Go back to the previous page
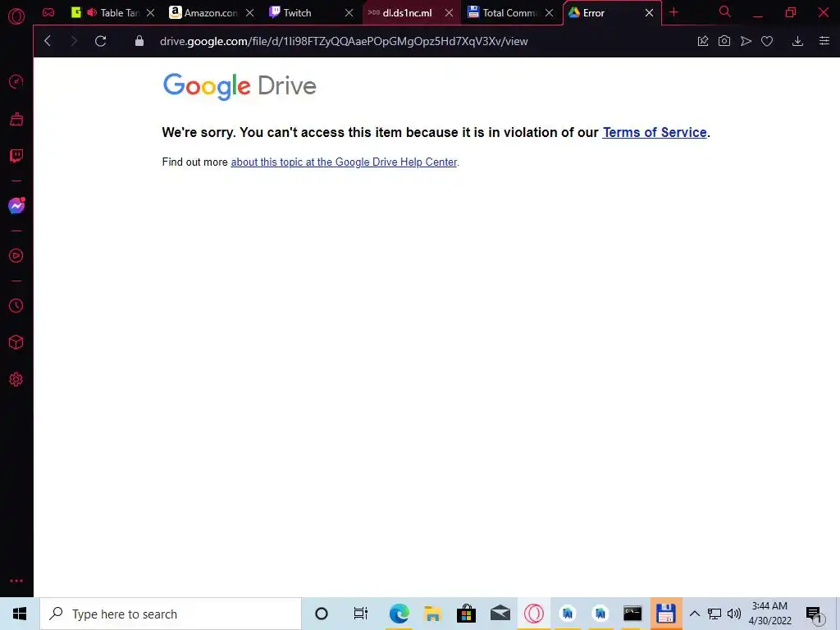Screen dimensions: 840x630 coord(48,41)
